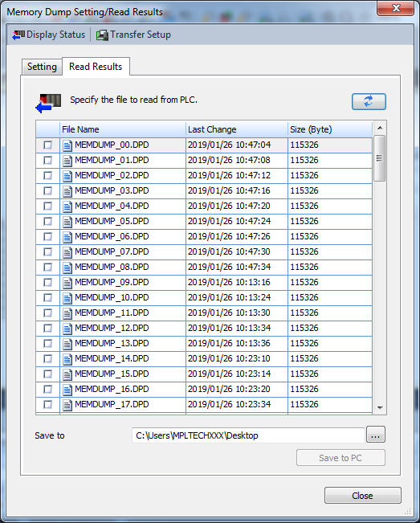Switch to the Setting tab
The height and width of the screenshot is (523, 420).
tap(42, 67)
